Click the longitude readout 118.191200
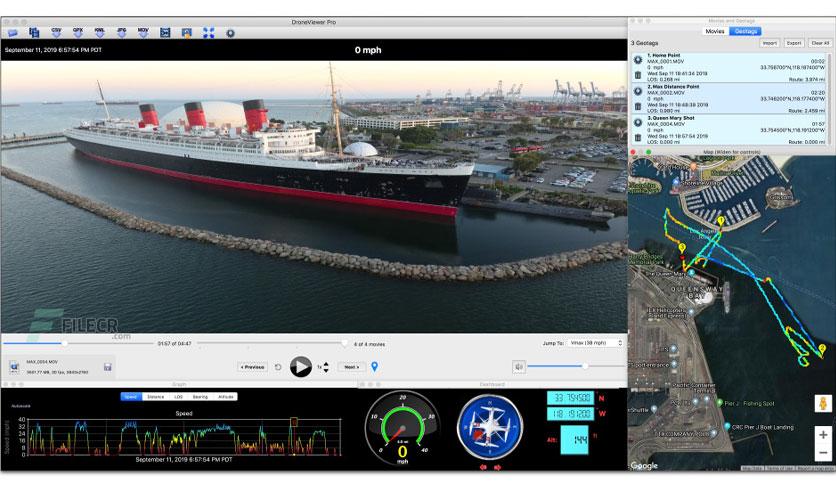836x484 pixels. coord(570,414)
